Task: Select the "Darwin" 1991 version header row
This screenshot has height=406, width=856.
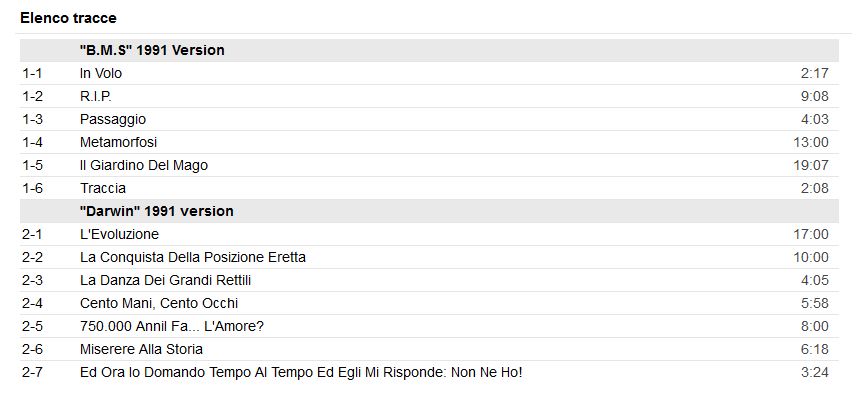Action: coord(157,211)
